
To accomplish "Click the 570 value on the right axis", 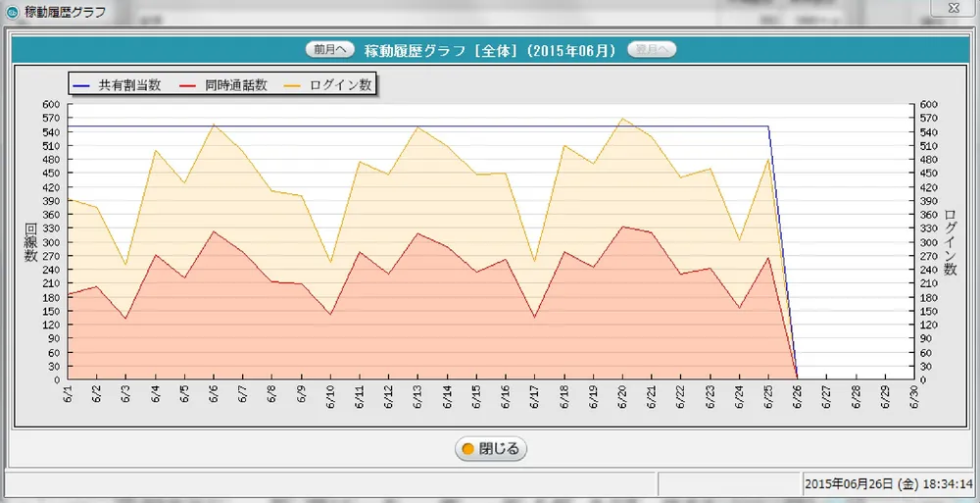I will coord(931,119).
